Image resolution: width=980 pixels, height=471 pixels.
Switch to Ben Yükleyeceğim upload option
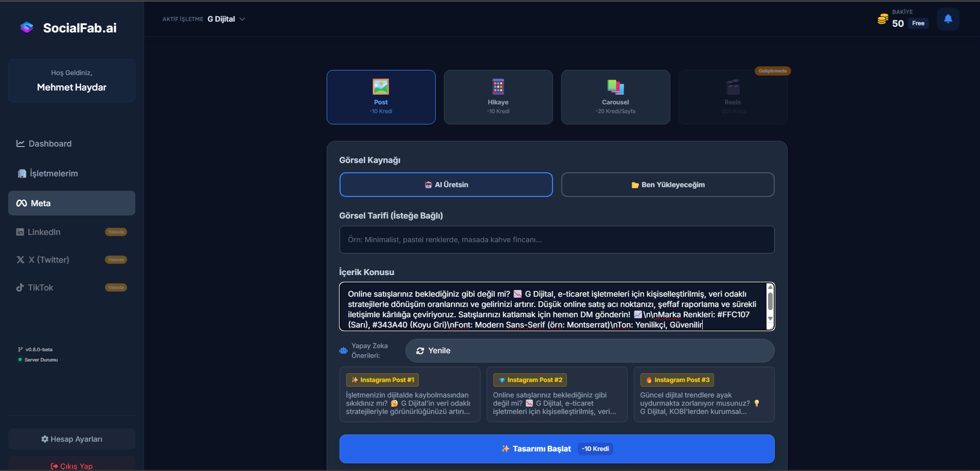click(x=667, y=185)
